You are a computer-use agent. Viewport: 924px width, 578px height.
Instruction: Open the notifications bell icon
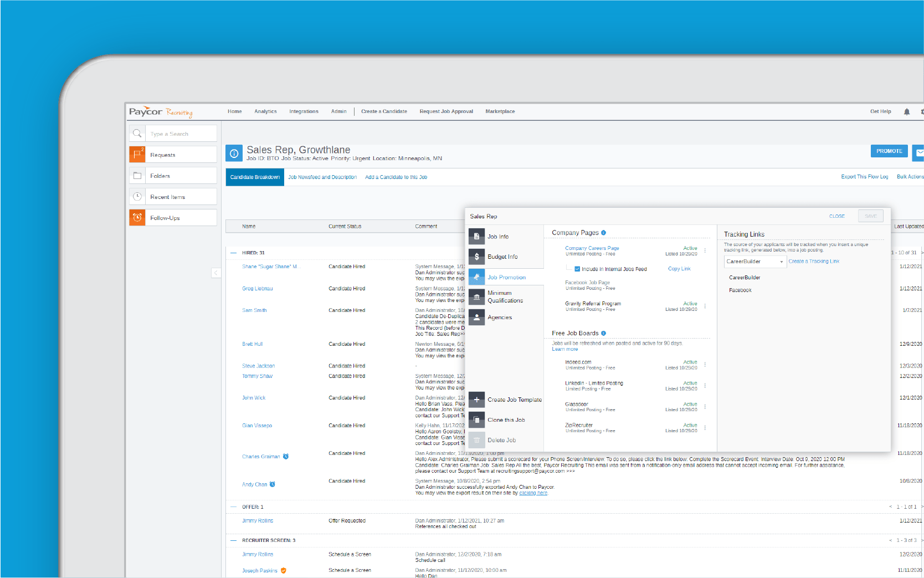[907, 111]
